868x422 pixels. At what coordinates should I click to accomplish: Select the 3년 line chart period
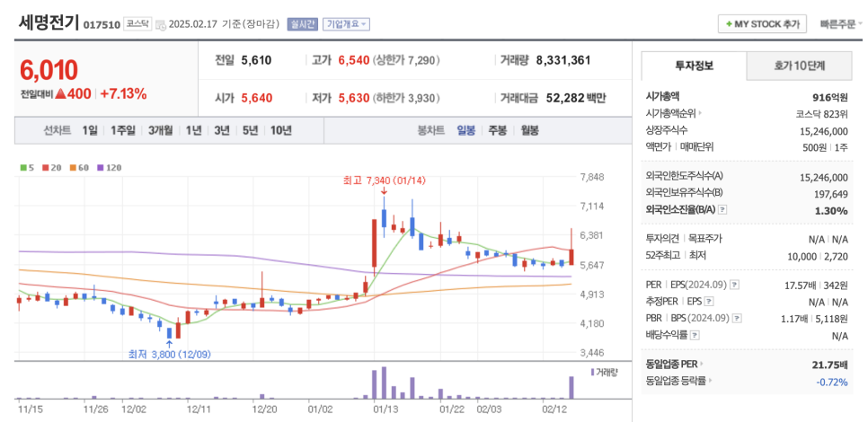[221, 130]
